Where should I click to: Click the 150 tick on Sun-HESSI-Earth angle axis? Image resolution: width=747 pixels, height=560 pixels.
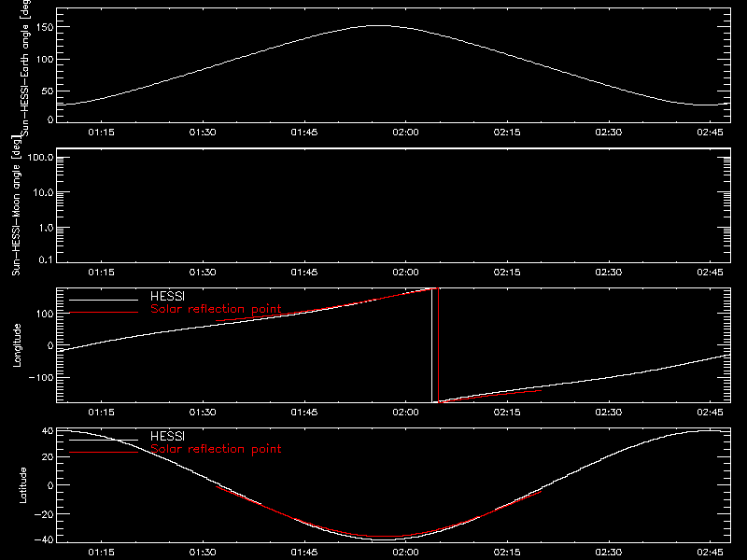[45, 28]
